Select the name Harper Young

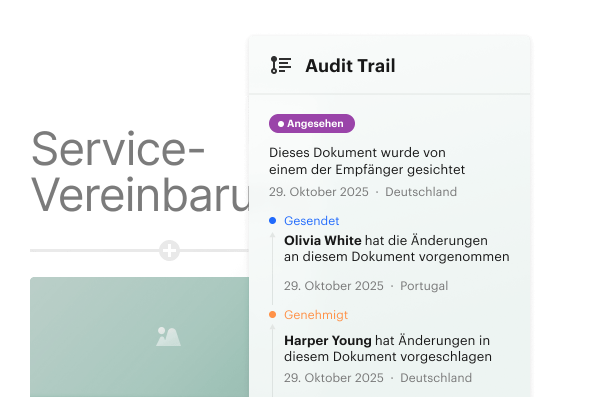point(328,341)
